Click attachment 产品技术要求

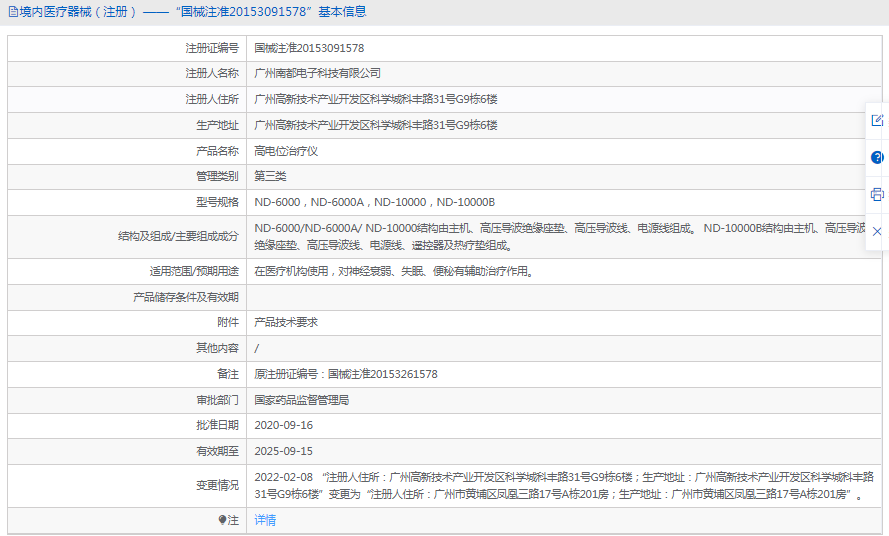(286, 322)
